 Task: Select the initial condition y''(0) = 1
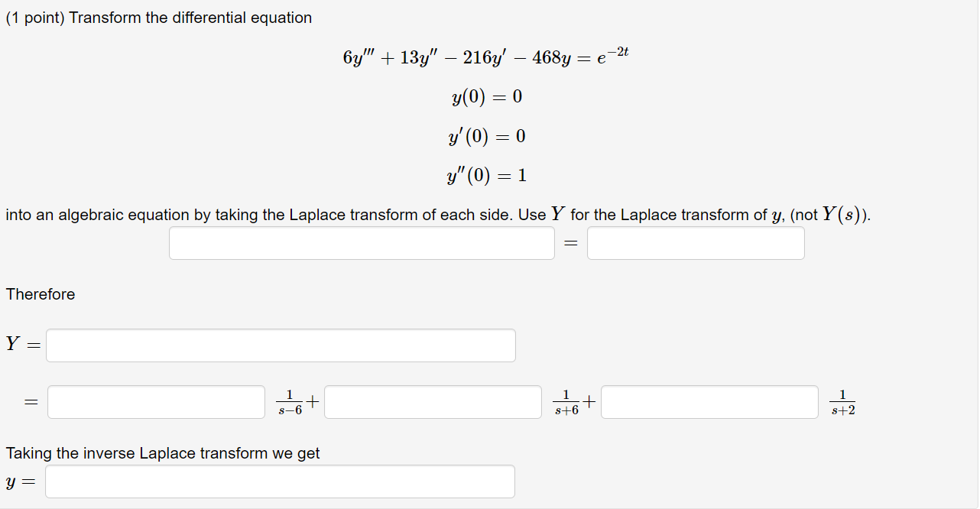(485, 175)
